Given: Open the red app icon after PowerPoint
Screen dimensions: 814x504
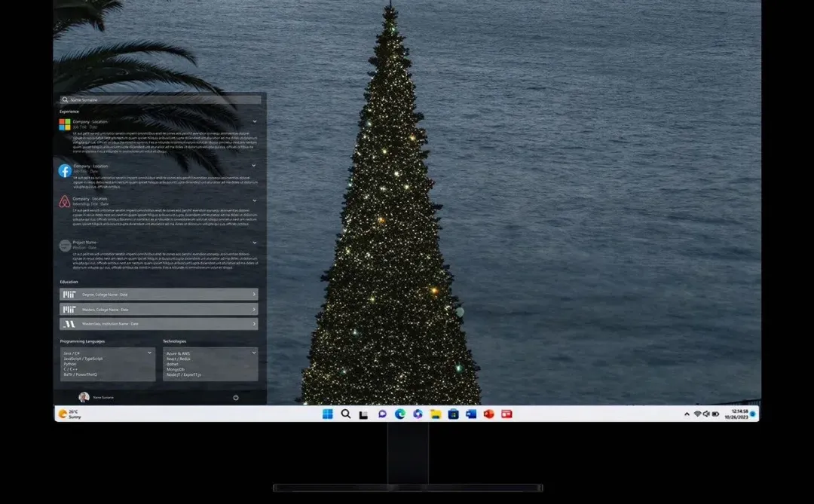Looking at the screenshot, I should tap(506, 414).
